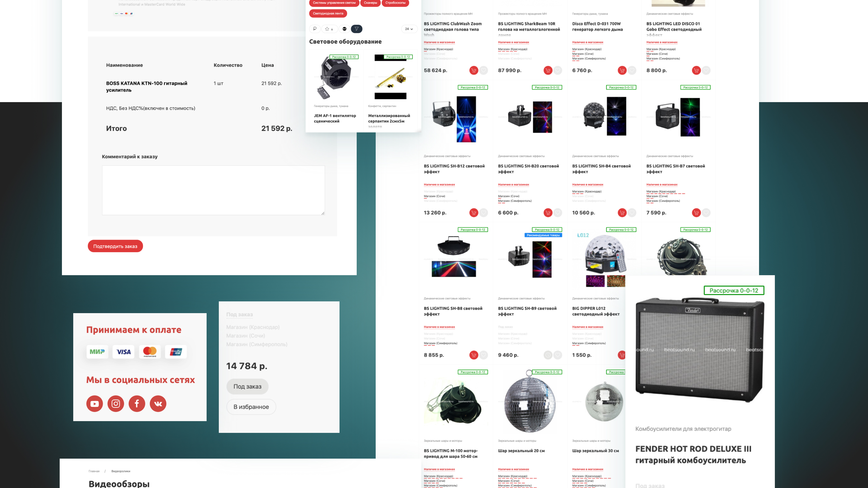Image resolution: width=868 pixels, height=488 pixels.
Task: Favorite the Disco Effect D-031 with heart
Action: click(632, 70)
